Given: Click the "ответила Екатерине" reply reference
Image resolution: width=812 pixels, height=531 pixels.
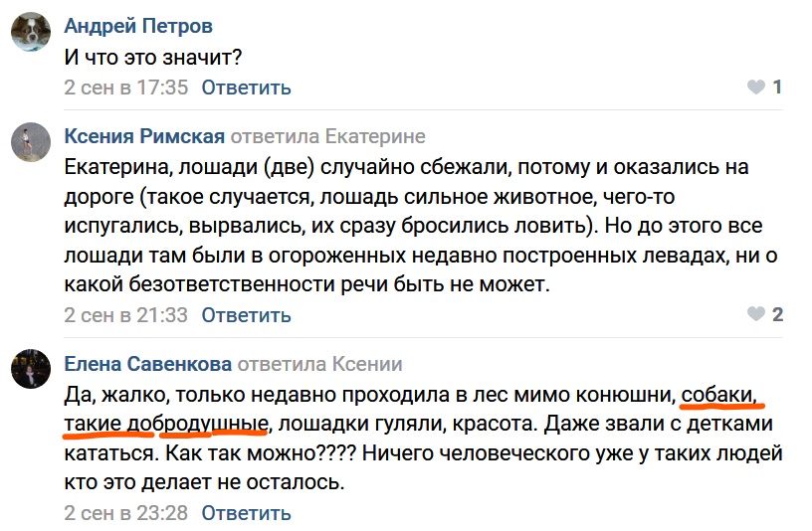Looking at the screenshot, I should pos(329,136).
